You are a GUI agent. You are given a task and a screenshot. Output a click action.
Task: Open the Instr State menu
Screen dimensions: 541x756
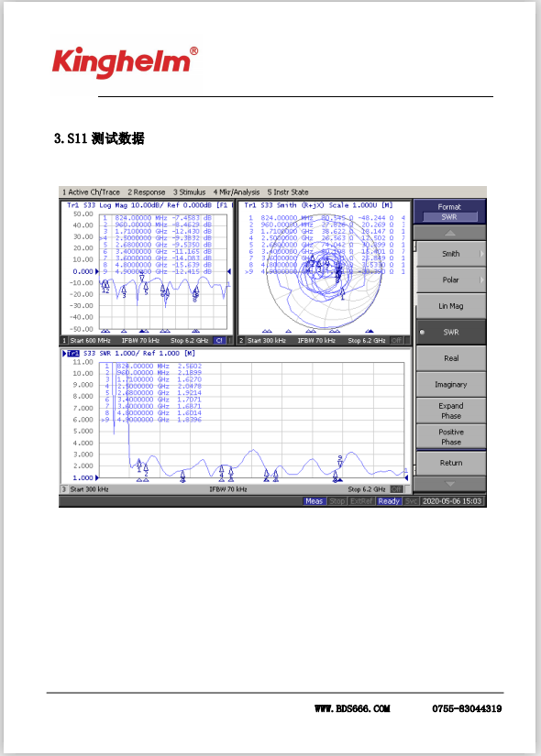[x=288, y=192]
